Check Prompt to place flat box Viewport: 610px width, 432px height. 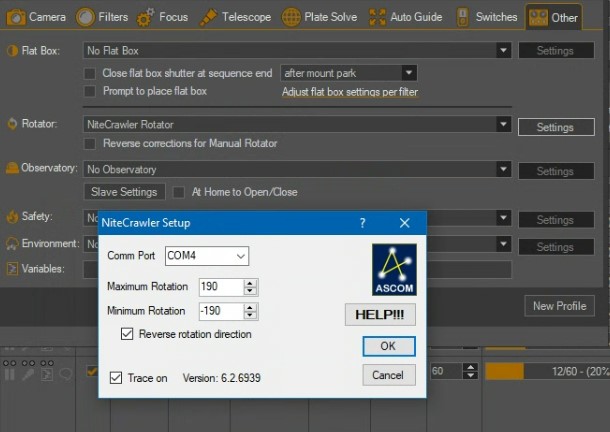[x=90, y=91]
